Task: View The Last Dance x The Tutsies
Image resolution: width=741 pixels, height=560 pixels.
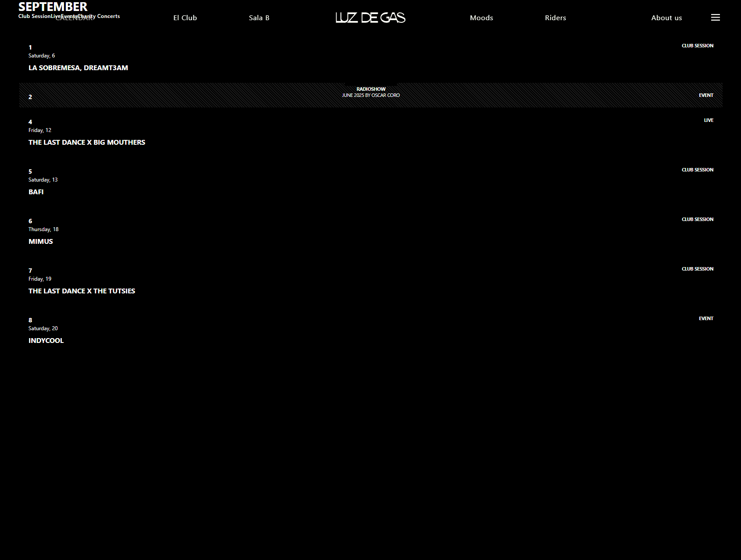Action: pyautogui.click(x=82, y=291)
